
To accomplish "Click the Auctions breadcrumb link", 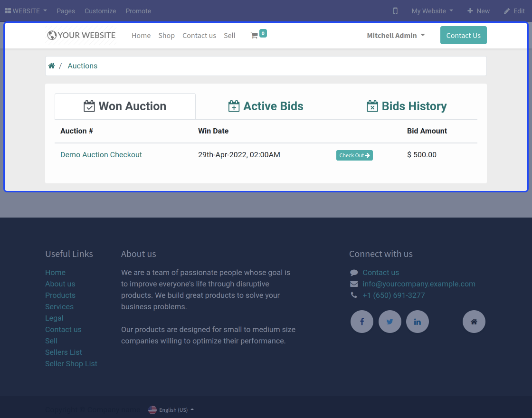I will 83,66.
